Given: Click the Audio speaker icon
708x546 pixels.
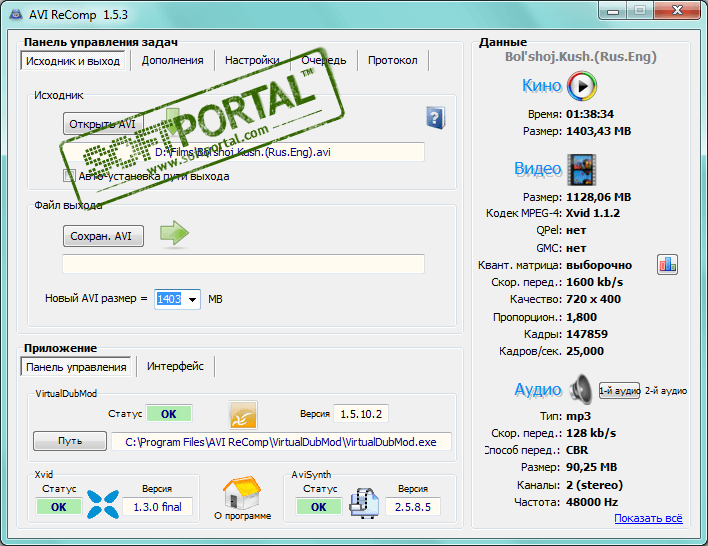Looking at the screenshot, I should pos(581,389).
